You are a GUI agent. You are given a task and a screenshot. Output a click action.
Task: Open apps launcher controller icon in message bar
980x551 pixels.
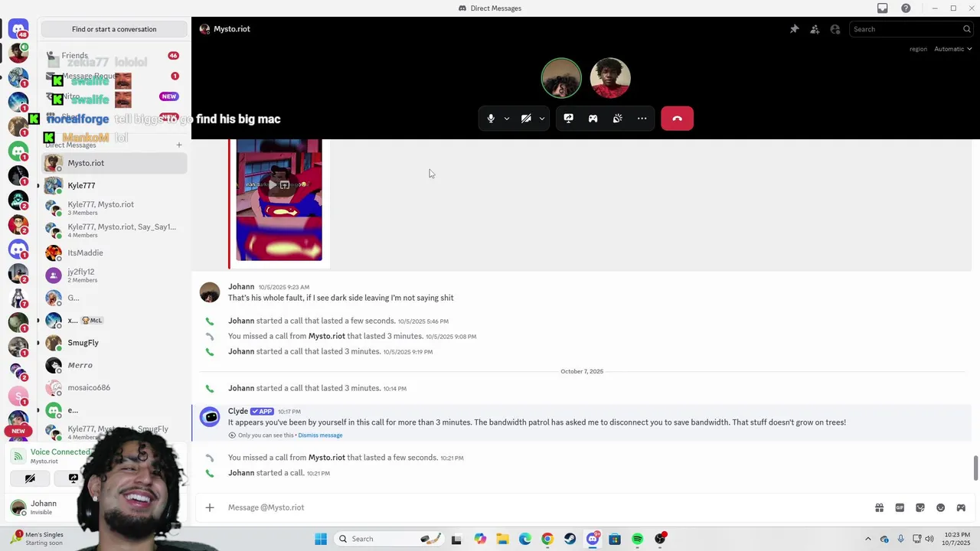[961, 507]
